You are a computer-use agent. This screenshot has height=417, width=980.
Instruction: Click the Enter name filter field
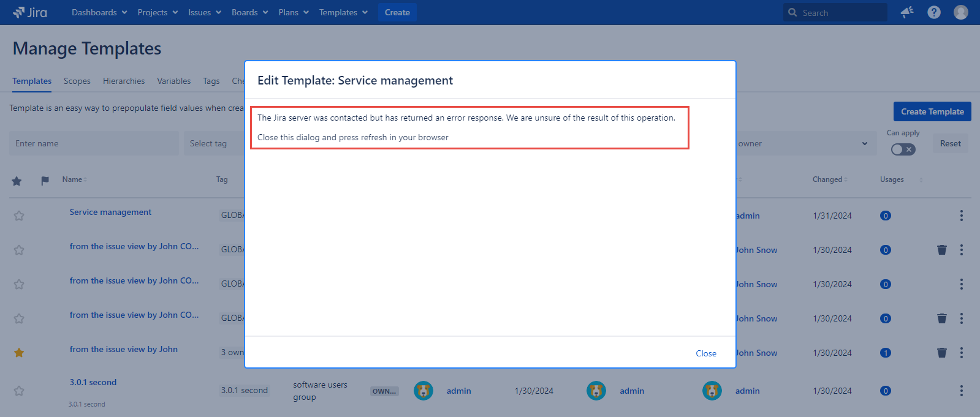pos(94,144)
